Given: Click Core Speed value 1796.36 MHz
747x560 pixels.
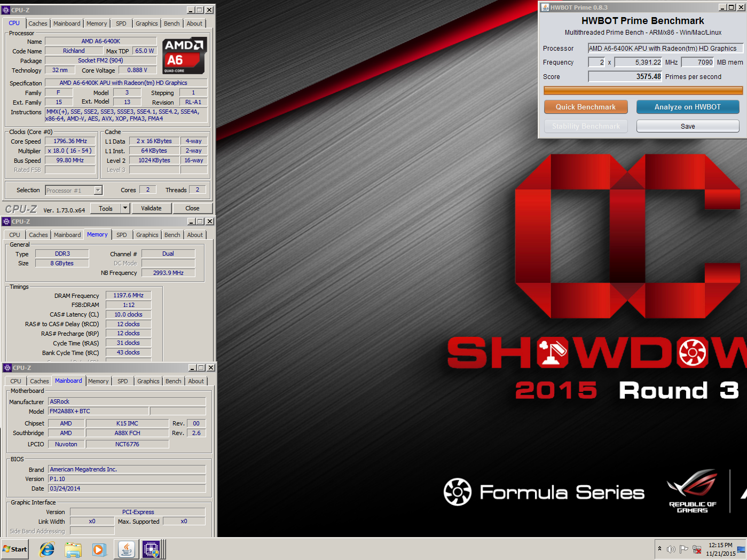Looking at the screenshot, I should 70,141.
